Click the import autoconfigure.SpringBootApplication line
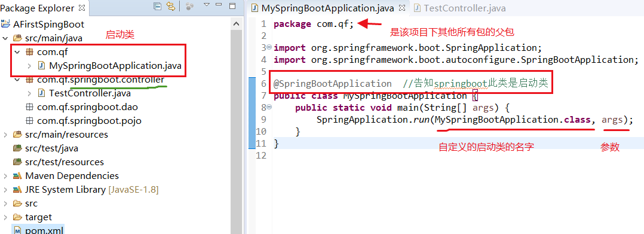Image resolution: width=644 pixels, height=234 pixels. click(456, 60)
